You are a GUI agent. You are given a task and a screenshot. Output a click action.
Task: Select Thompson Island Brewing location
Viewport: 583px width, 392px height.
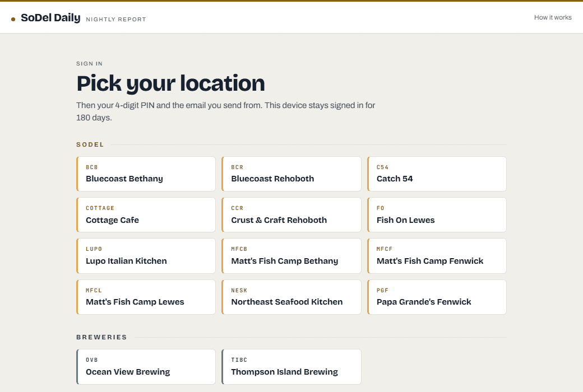pos(291,367)
